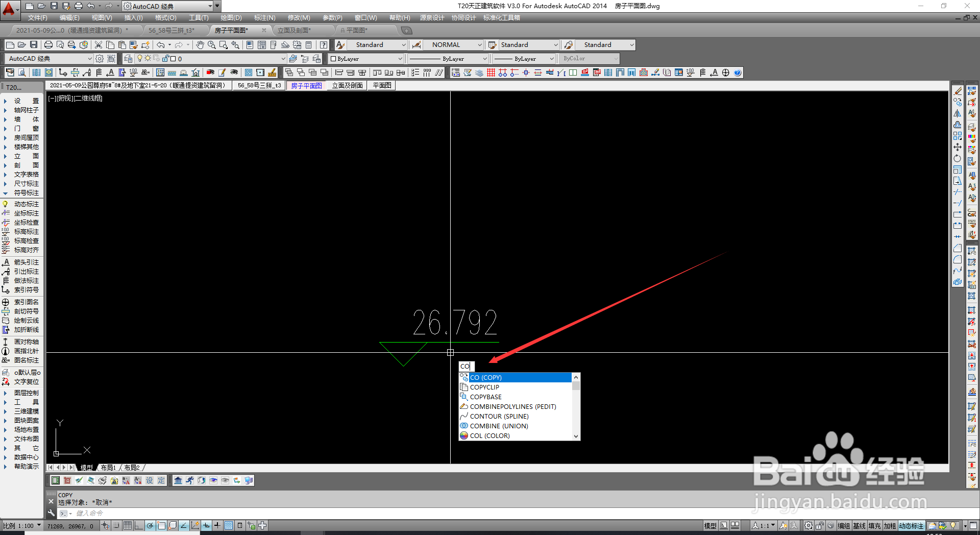Toggle Ortho mode in status bar
980x535 pixels.
pos(139,525)
